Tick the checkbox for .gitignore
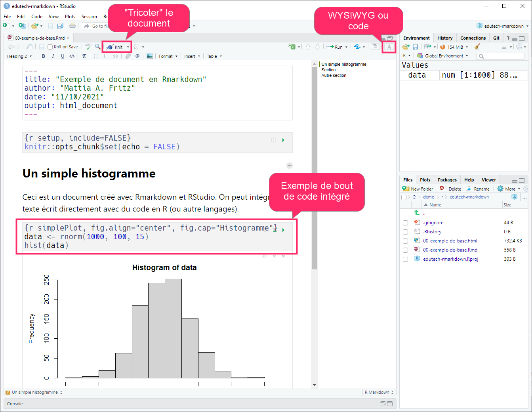 405,223
